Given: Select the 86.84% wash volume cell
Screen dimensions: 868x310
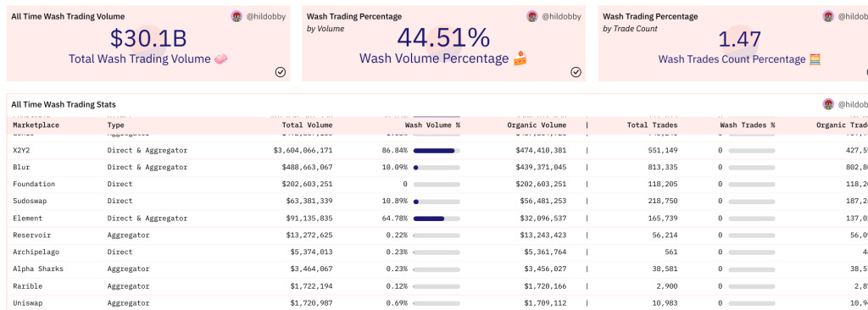Looking at the screenshot, I should tap(395, 150).
